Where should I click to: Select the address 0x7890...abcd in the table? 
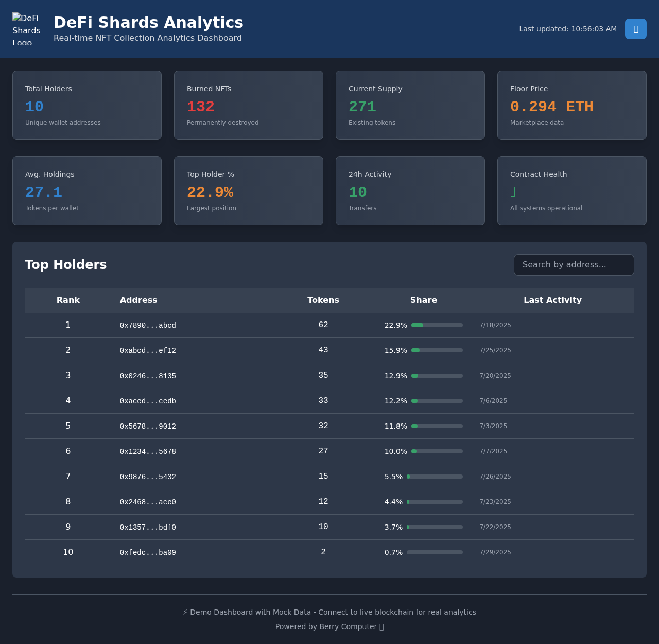click(x=148, y=325)
